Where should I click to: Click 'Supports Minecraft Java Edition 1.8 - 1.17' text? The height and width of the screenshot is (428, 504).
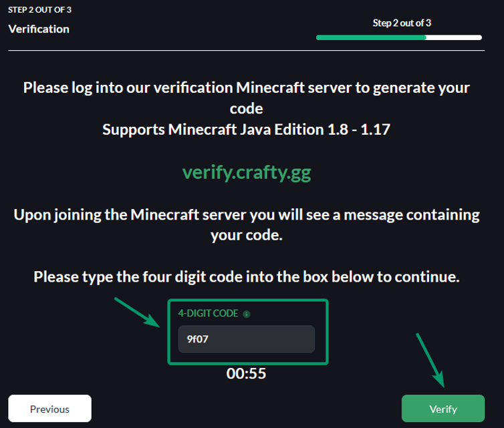pyautogui.click(x=246, y=130)
